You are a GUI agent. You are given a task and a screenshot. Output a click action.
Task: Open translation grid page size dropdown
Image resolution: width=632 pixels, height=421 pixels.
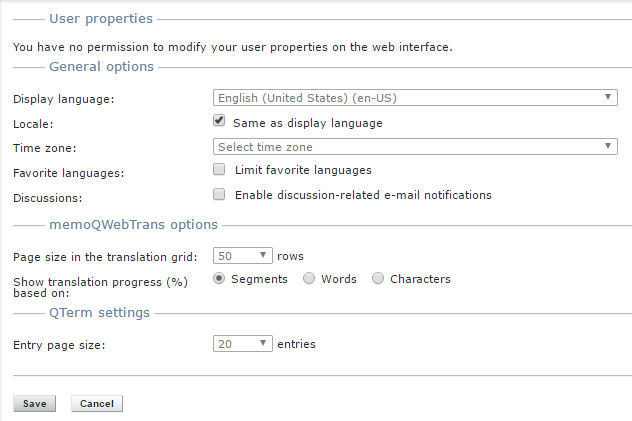[243, 256]
